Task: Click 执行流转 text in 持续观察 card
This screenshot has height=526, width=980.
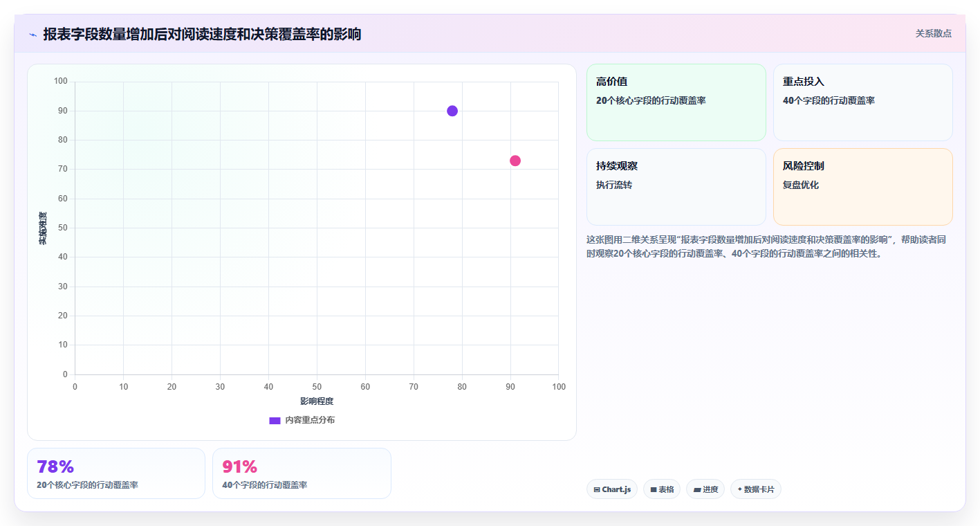Action: coord(614,185)
